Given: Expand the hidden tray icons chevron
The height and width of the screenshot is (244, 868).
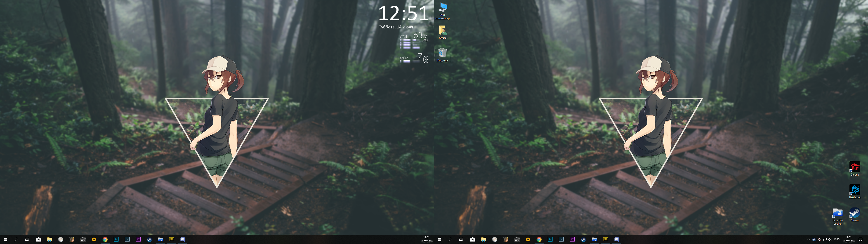Looking at the screenshot, I should pyautogui.click(x=809, y=240).
